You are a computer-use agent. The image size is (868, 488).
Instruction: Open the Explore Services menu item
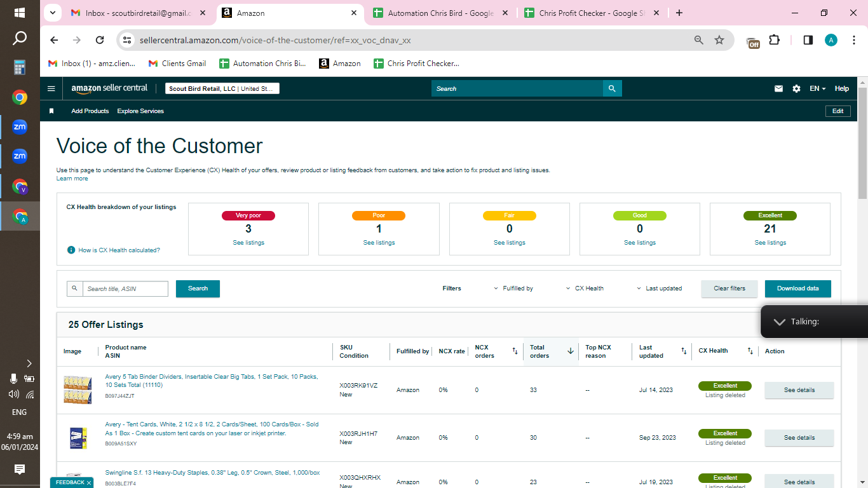[x=140, y=111]
